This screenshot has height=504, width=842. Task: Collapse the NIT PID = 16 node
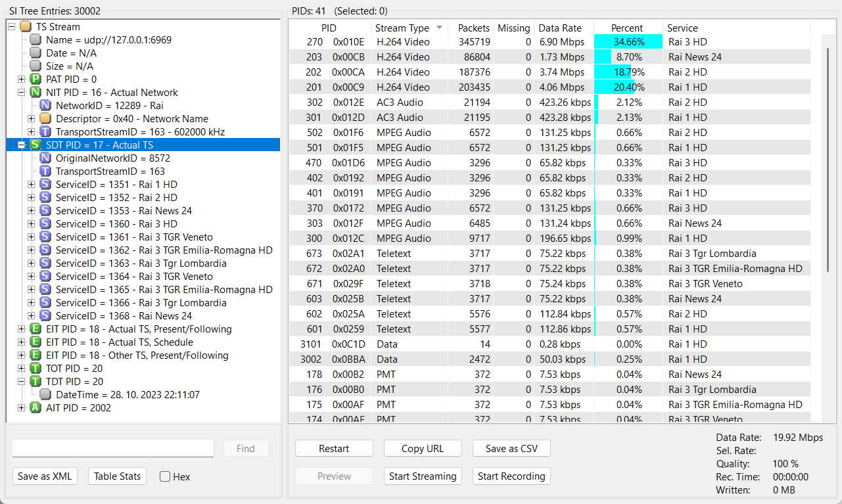point(22,93)
